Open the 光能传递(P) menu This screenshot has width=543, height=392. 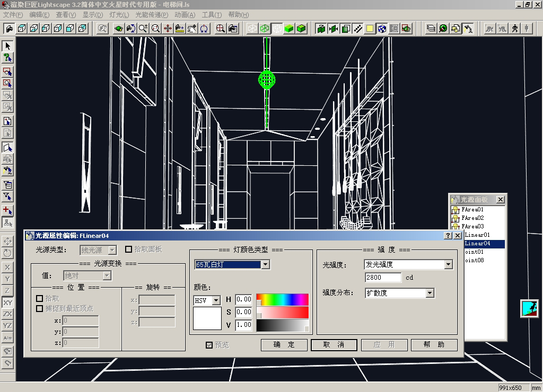tap(152, 15)
